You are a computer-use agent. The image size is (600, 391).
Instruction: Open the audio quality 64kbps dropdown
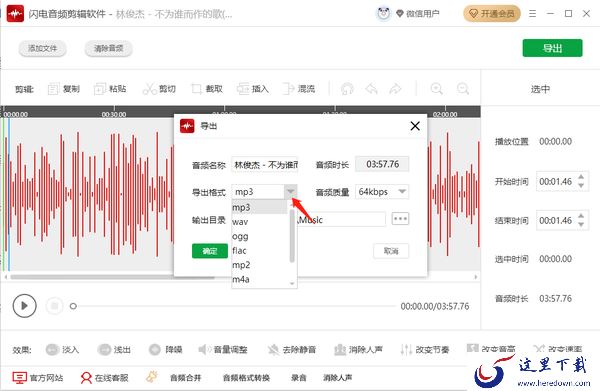pos(382,191)
